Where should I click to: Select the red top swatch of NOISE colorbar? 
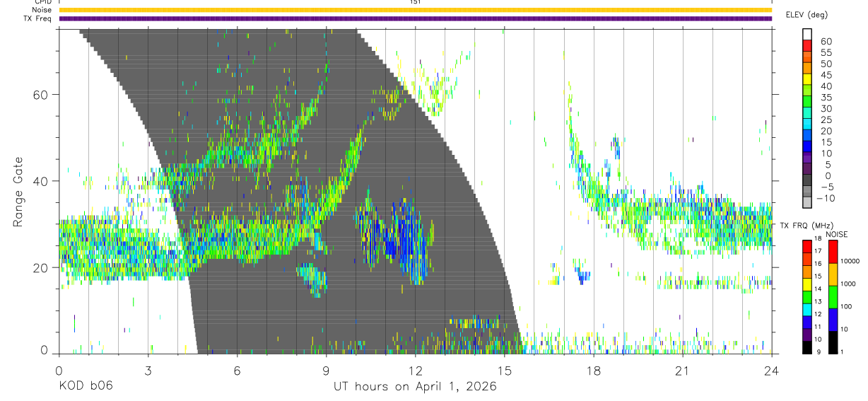833,252
